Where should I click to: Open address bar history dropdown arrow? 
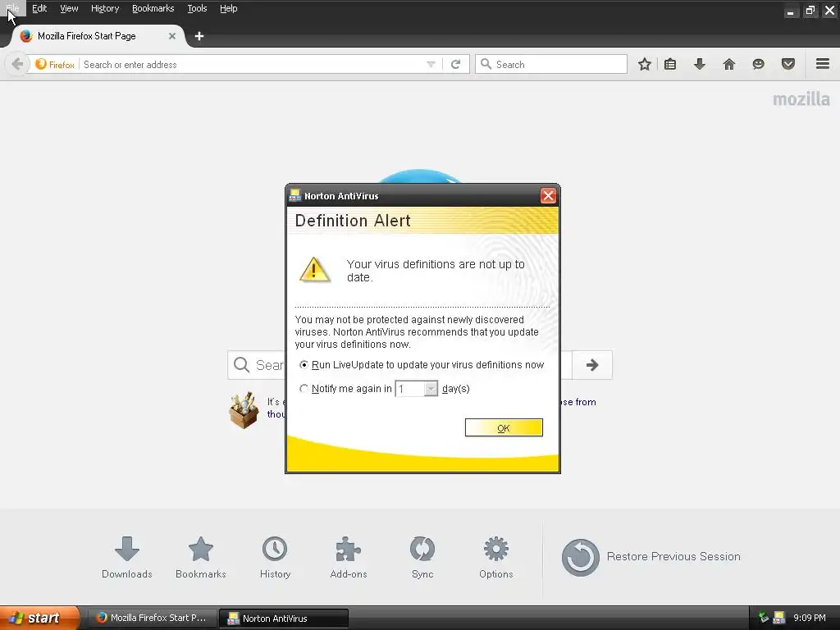431,64
